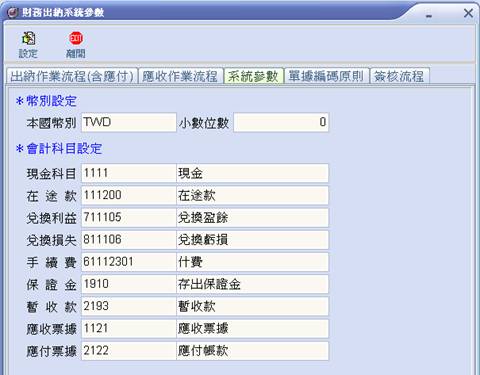Click the 保證金 code field 1910
This screenshot has height=375, width=480.
[129, 284]
